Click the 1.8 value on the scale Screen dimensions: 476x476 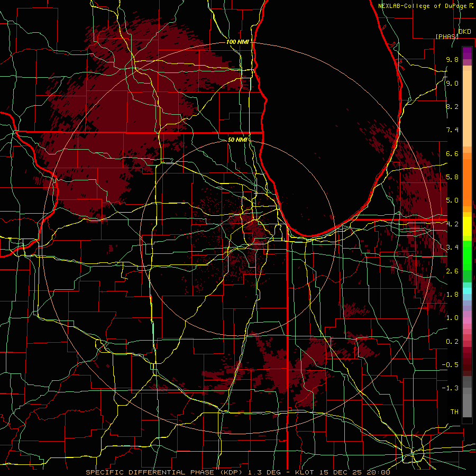452,295
